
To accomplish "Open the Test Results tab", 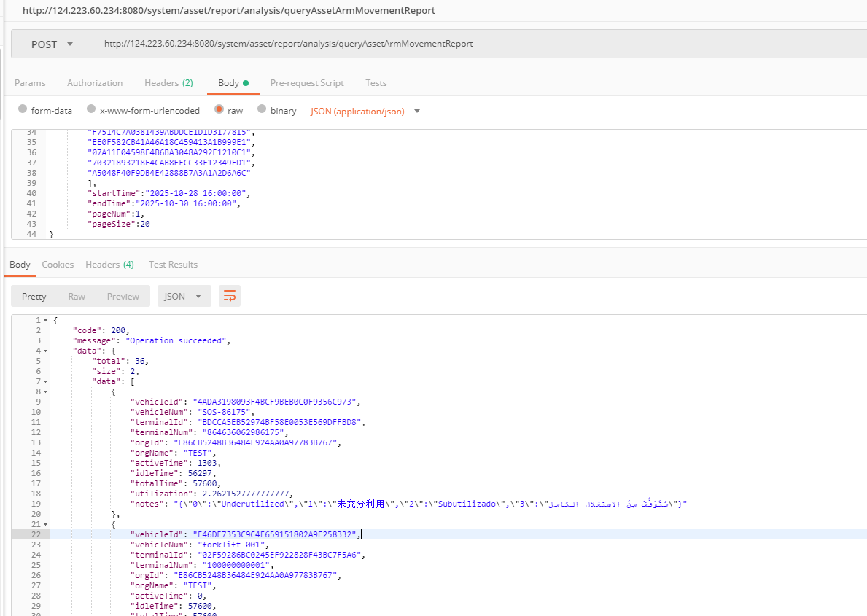I will tap(173, 265).
